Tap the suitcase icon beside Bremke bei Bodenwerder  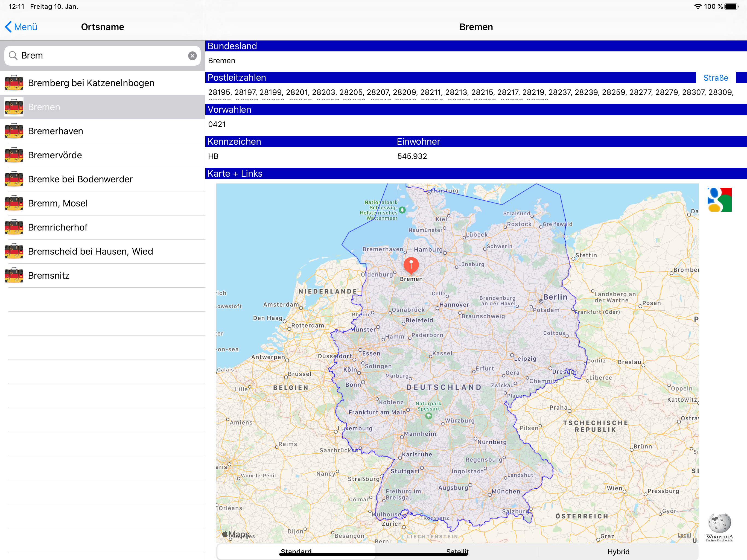point(14,179)
